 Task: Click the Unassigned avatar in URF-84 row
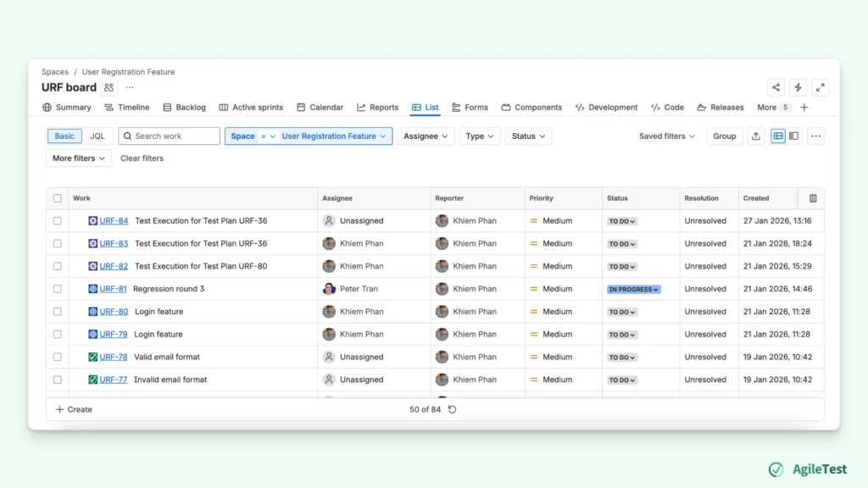329,221
